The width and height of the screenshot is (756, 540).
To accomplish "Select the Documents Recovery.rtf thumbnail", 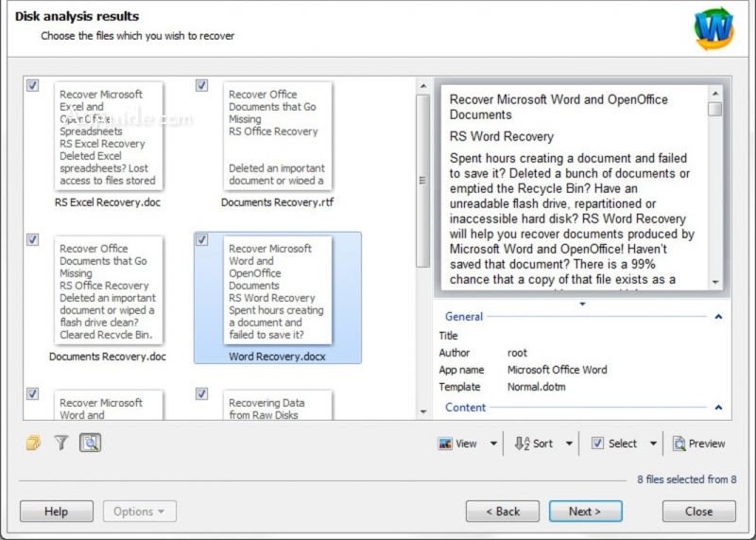I will 278,135.
